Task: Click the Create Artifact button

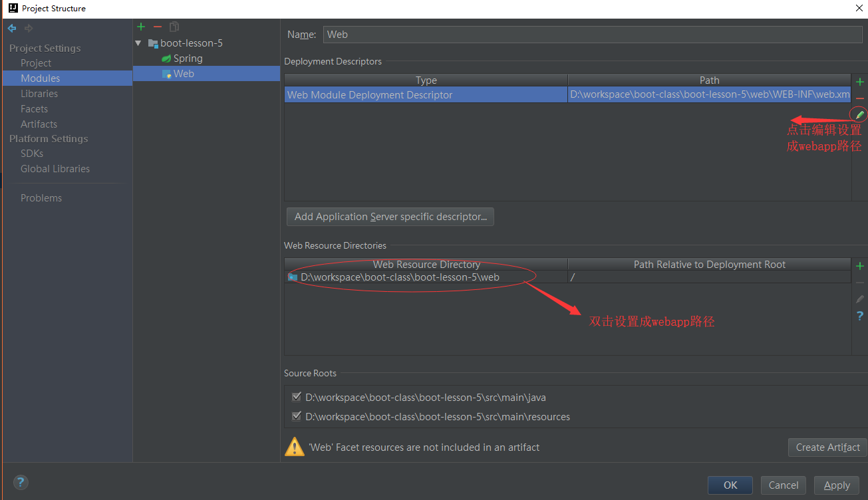Action: tap(827, 447)
